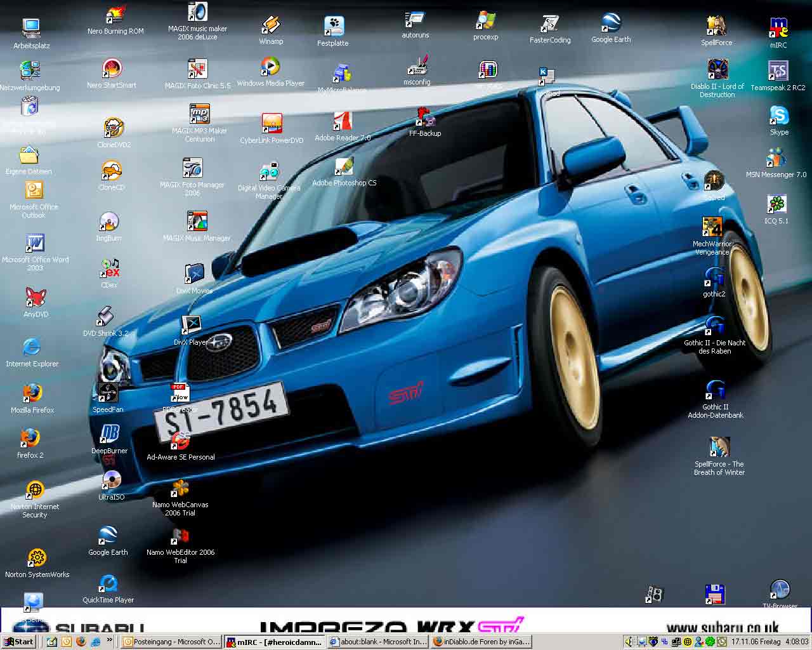
Task: Launch QuickTime Player shortcut
Action: coord(108,583)
